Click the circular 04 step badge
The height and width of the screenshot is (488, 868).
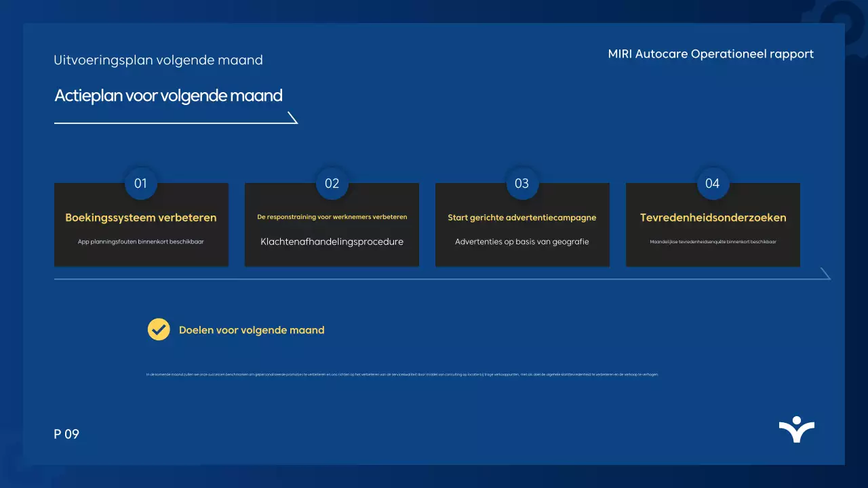(713, 183)
